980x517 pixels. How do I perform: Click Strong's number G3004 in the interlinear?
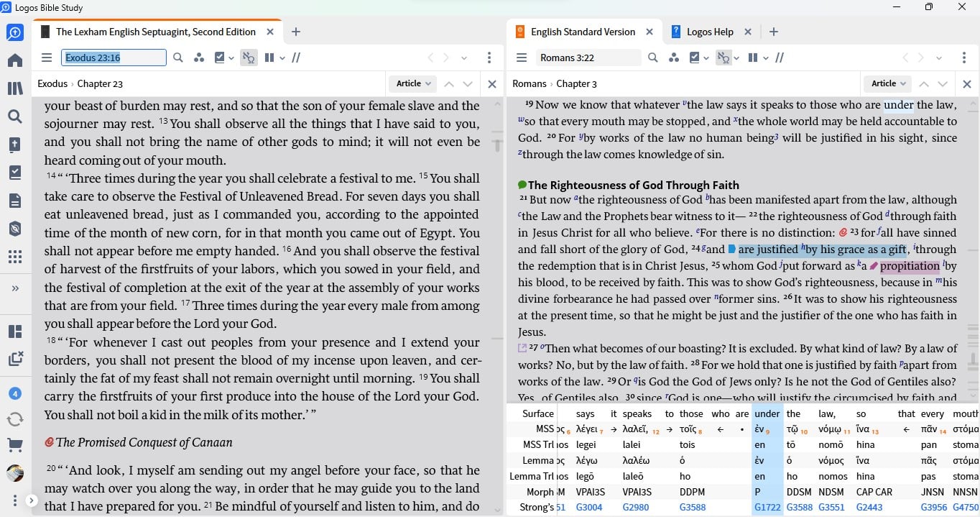click(x=589, y=508)
